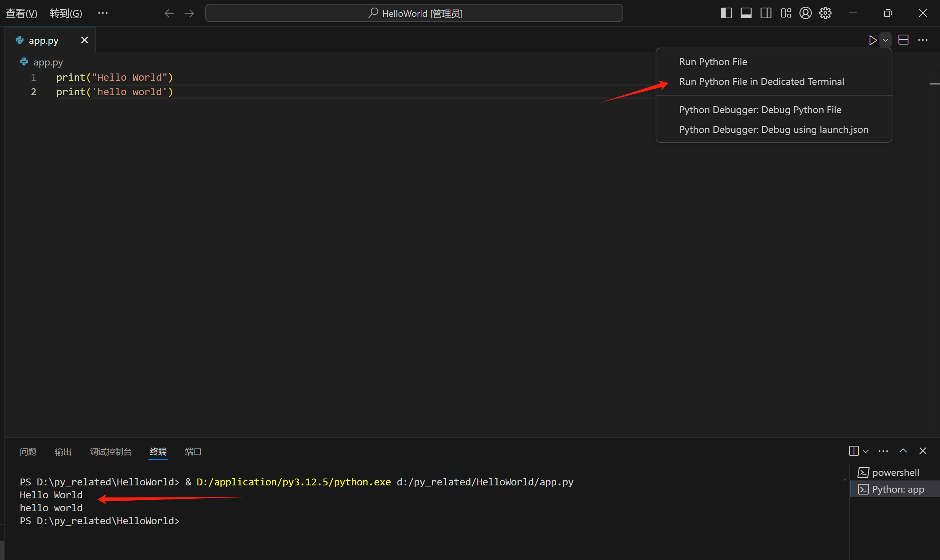
Task: Click the go forward arrow
Action: [x=189, y=13]
